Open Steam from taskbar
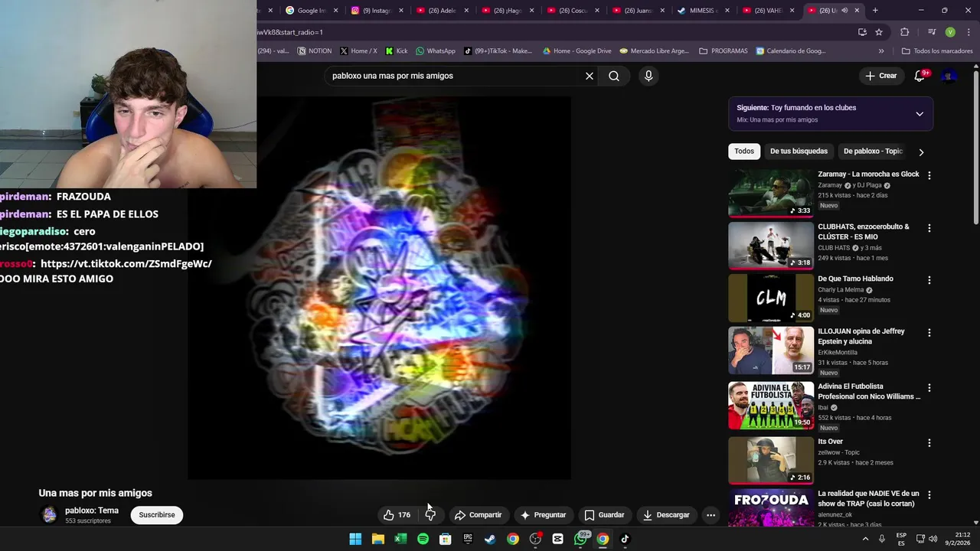The height and width of the screenshot is (551, 980). (490, 539)
